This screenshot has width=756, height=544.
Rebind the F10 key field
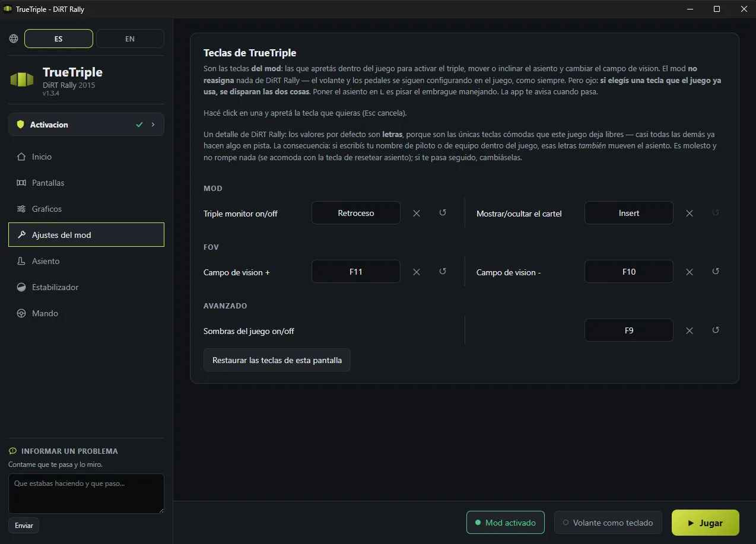coord(629,272)
